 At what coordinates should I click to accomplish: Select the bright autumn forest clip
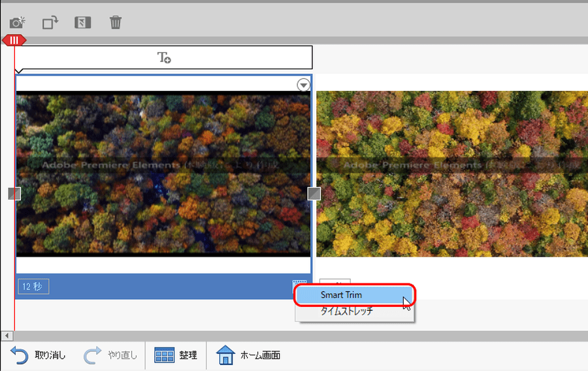pyautogui.click(x=452, y=174)
